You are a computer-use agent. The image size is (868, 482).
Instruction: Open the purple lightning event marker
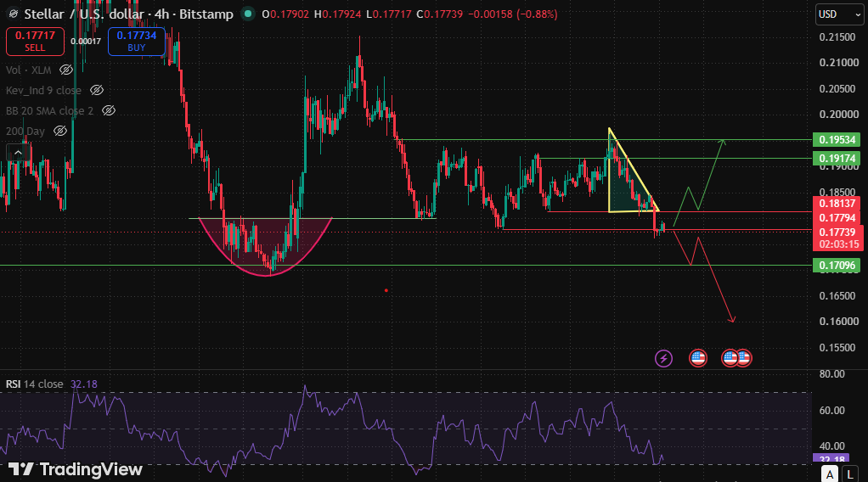click(x=663, y=359)
